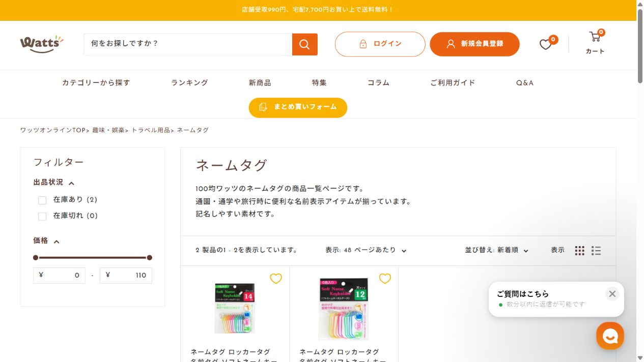
Task: Favorite the 12-piece name tag product heart
Action: click(385, 279)
